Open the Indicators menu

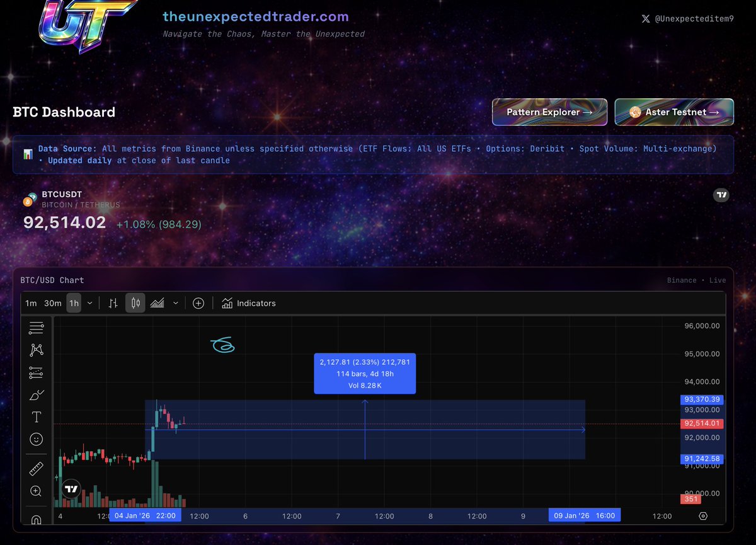pyautogui.click(x=249, y=303)
